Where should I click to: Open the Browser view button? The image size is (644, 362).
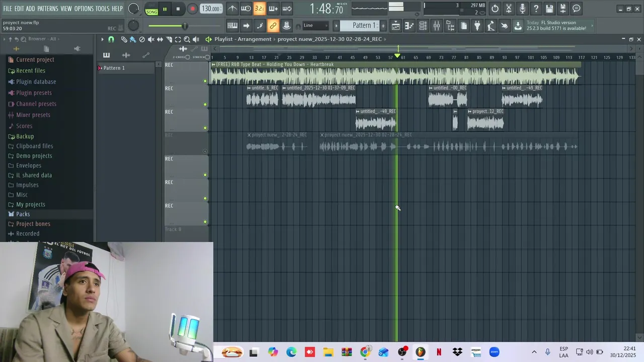pos(450,26)
